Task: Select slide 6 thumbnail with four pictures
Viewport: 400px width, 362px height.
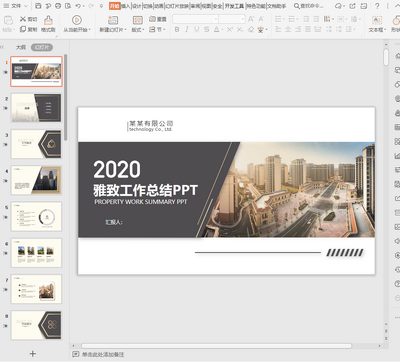Action: [x=36, y=253]
